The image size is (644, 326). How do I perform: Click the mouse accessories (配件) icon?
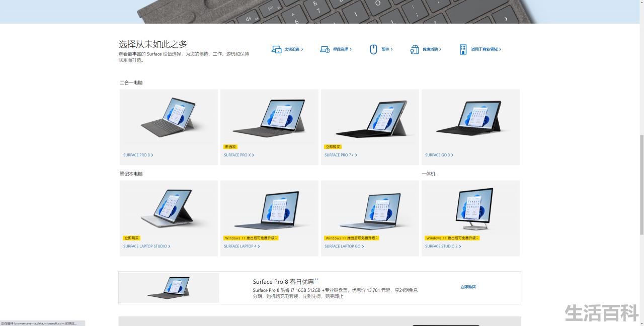373,49
